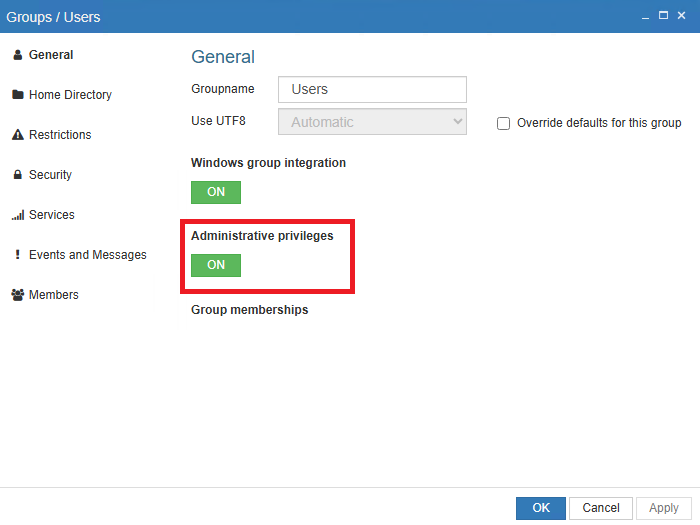The width and height of the screenshot is (700, 525).
Task: Disable Administrative privileges ON switch
Action: coord(216,265)
